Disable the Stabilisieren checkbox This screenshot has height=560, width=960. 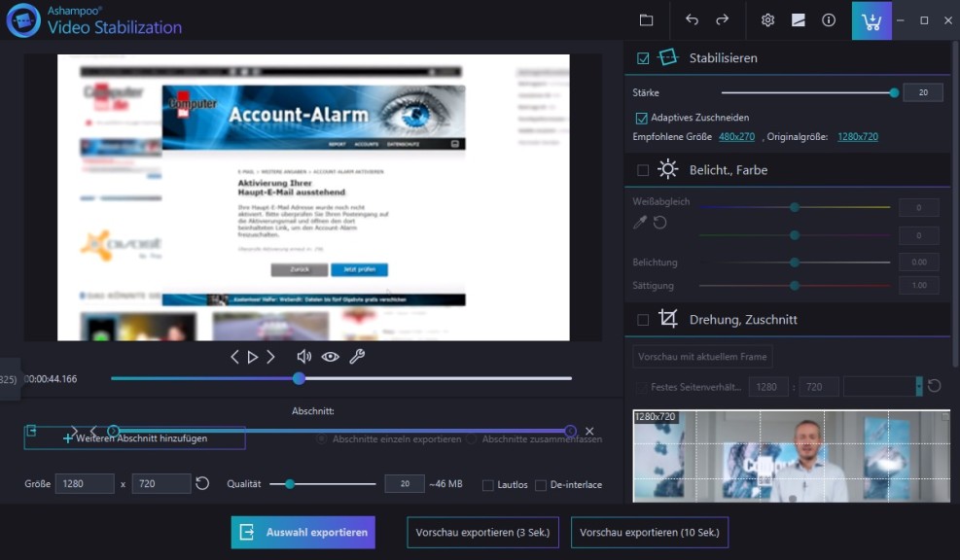pyautogui.click(x=643, y=58)
